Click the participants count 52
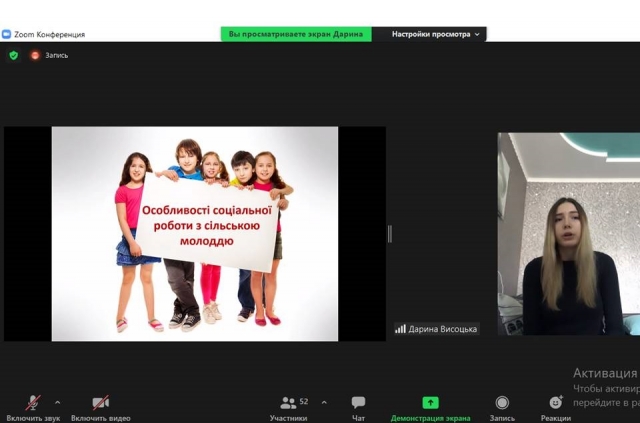Screen dimensions: 640x423 pyautogui.click(x=304, y=401)
